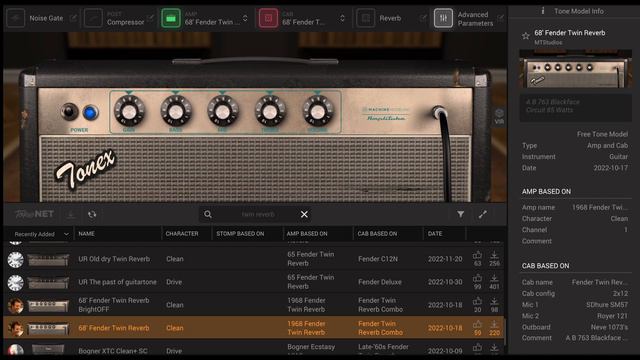
Task: Toggle the Noise Gate power icon
Action: pyautogui.click(x=16, y=18)
